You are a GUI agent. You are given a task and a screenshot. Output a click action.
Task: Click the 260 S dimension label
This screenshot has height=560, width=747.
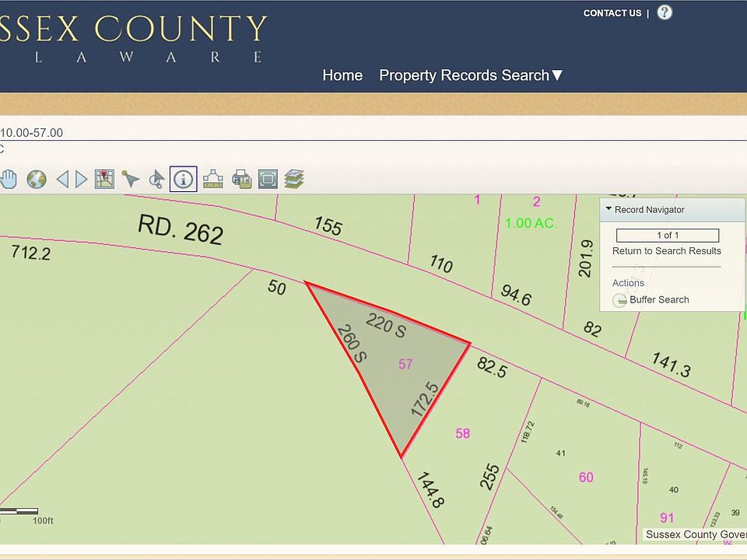(x=352, y=344)
